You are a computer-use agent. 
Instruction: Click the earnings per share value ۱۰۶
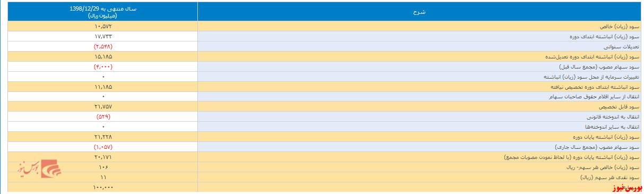click(103, 167)
